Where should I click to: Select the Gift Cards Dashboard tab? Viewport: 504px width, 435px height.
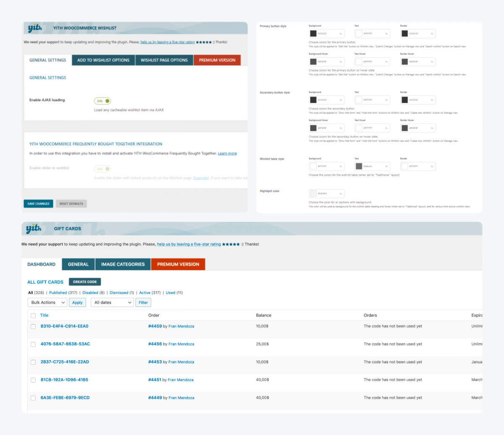click(41, 264)
